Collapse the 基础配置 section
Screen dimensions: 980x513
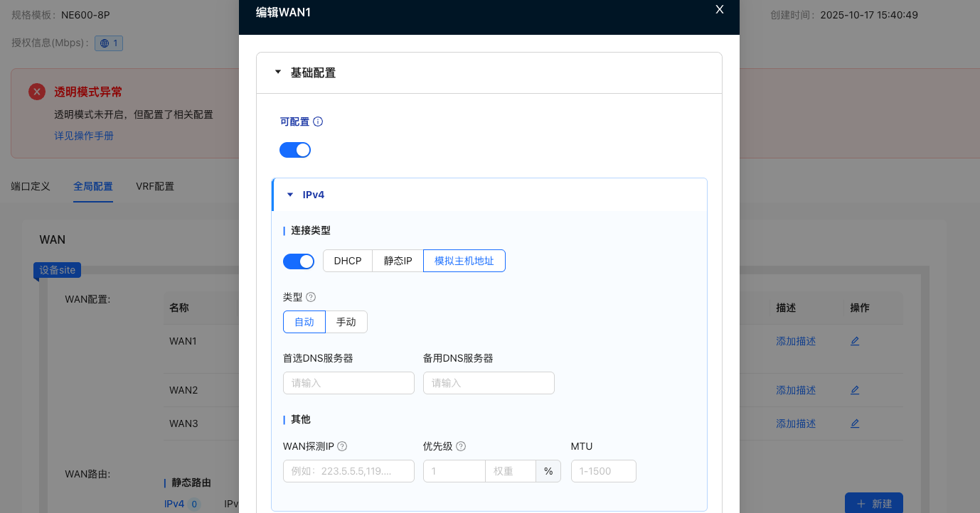pos(278,72)
